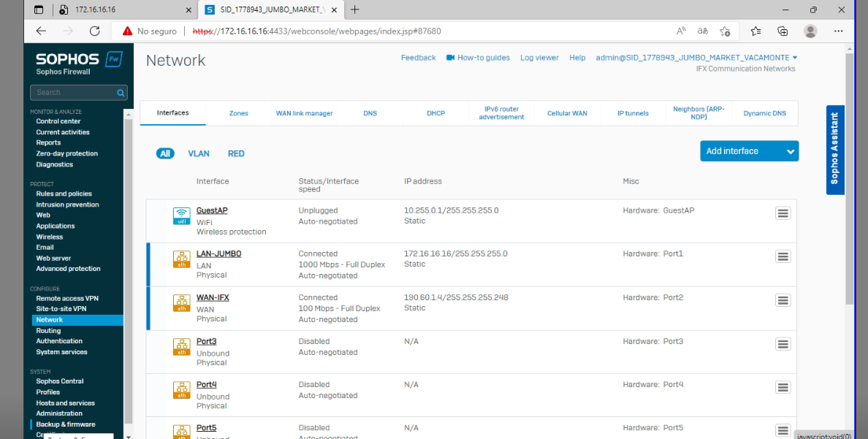Screen dimensions: 868x439
Task: Select the All interface filter
Action: point(165,153)
